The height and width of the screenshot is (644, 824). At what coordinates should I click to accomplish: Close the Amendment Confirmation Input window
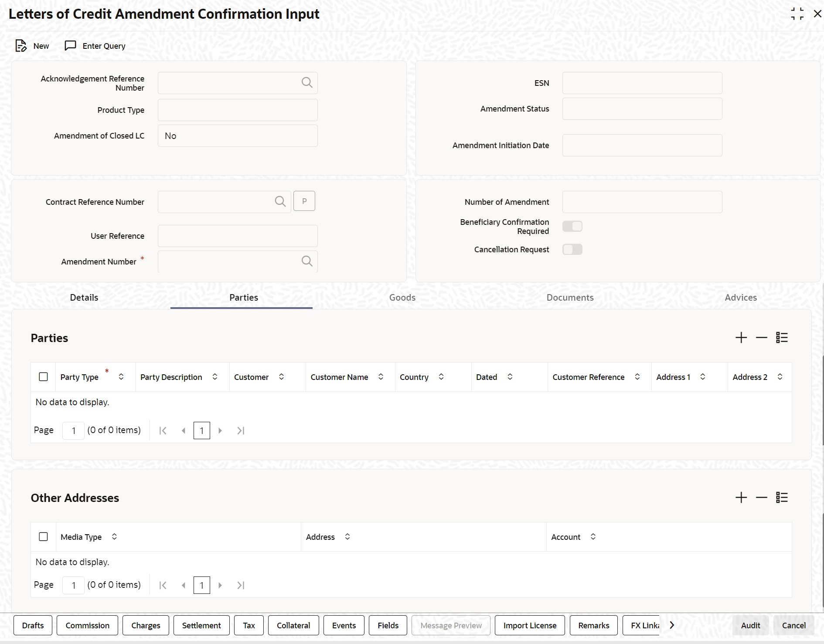point(817,14)
